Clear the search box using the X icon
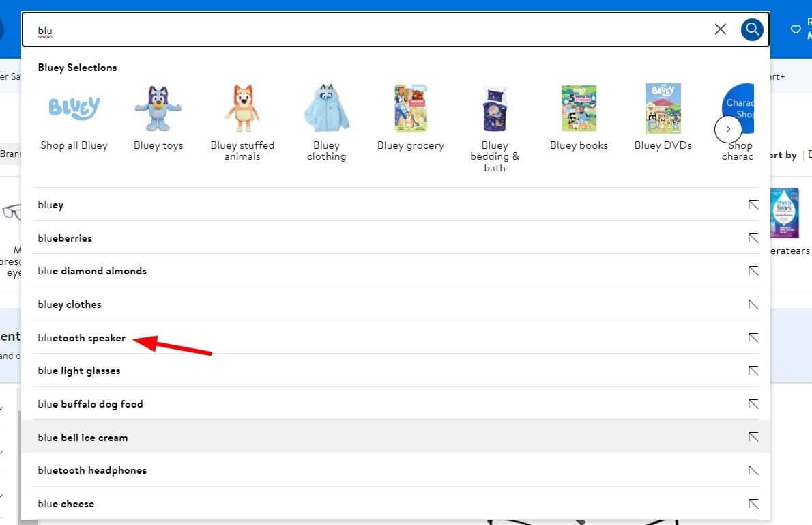The height and width of the screenshot is (525, 812). point(720,29)
